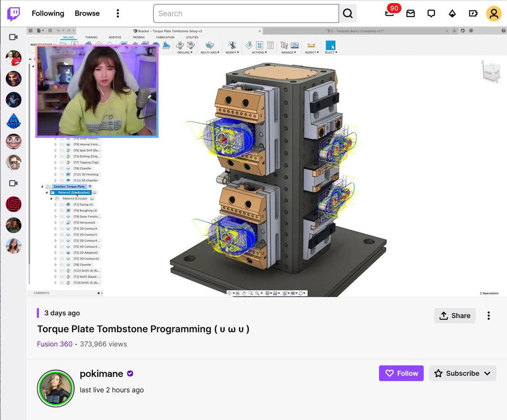
Task: Open the user avatar profile menu
Action: pos(493,14)
